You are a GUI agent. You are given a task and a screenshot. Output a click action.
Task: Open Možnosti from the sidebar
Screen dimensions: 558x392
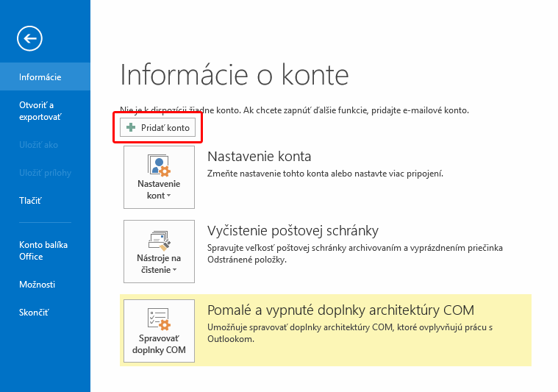point(37,285)
